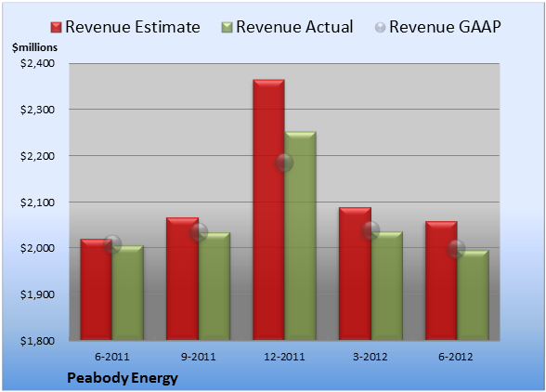Click the '$millions' axis unit label
The image size is (546, 392).
(x=34, y=47)
